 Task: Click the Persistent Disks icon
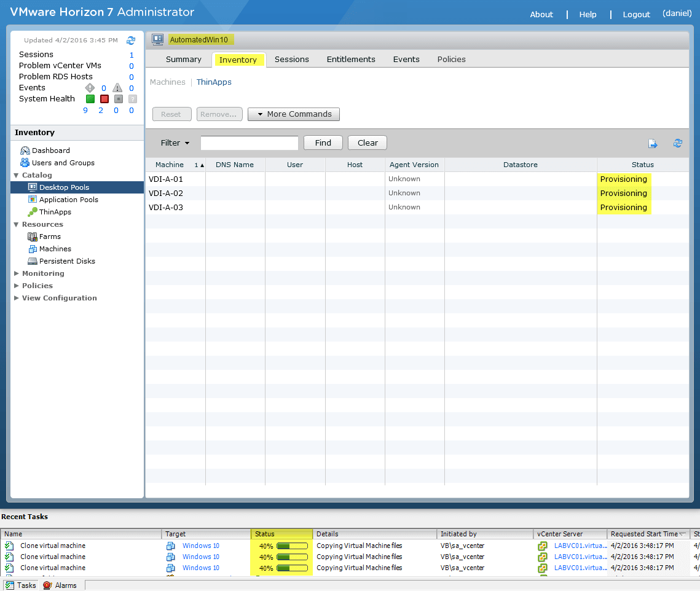pyautogui.click(x=33, y=261)
